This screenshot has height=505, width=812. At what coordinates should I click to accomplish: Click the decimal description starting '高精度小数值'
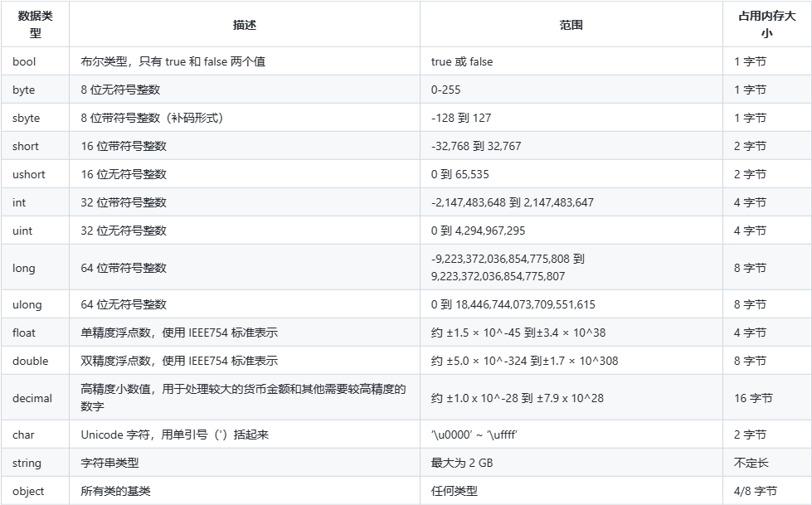243,398
